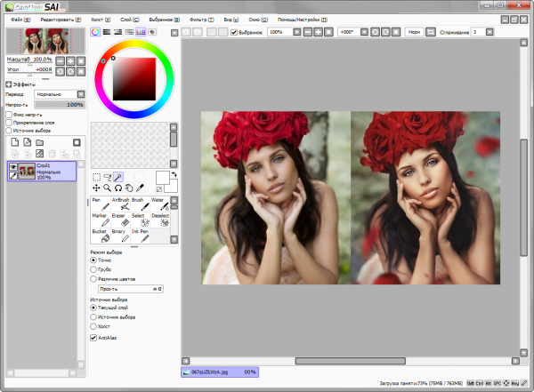Open the +000° rotation angle dropdown
Viewport: 534px width, 392px height.
coord(364,32)
